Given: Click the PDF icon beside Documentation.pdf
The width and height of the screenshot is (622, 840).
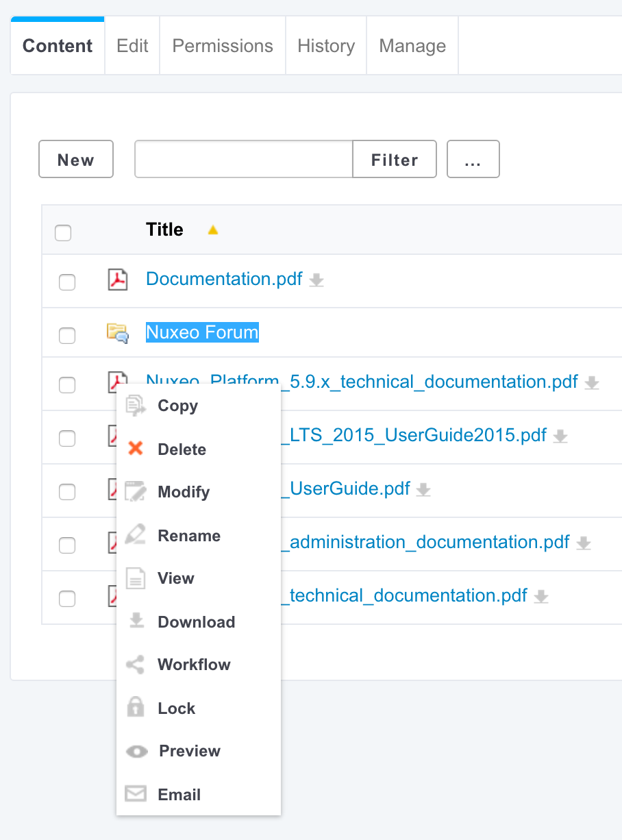Looking at the screenshot, I should pyautogui.click(x=118, y=280).
